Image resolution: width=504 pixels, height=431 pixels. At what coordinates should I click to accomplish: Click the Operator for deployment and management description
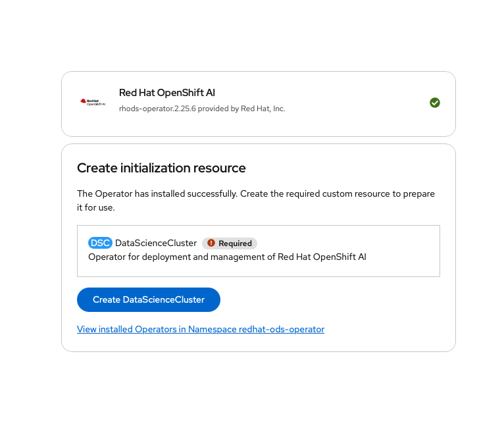(227, 257)
